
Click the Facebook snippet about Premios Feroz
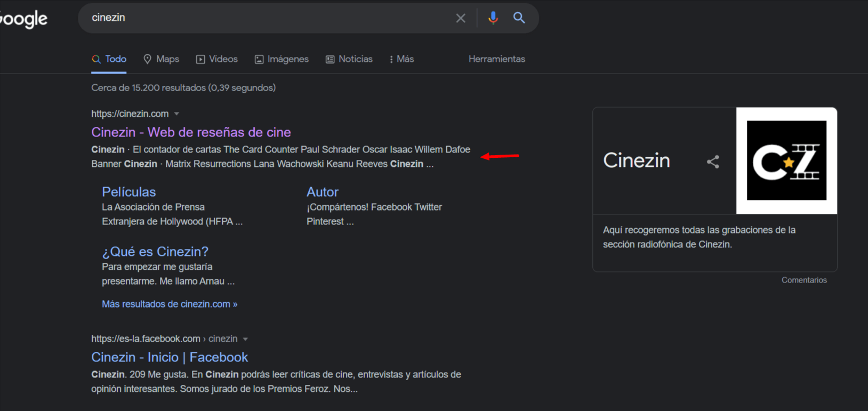pos(276,382)
